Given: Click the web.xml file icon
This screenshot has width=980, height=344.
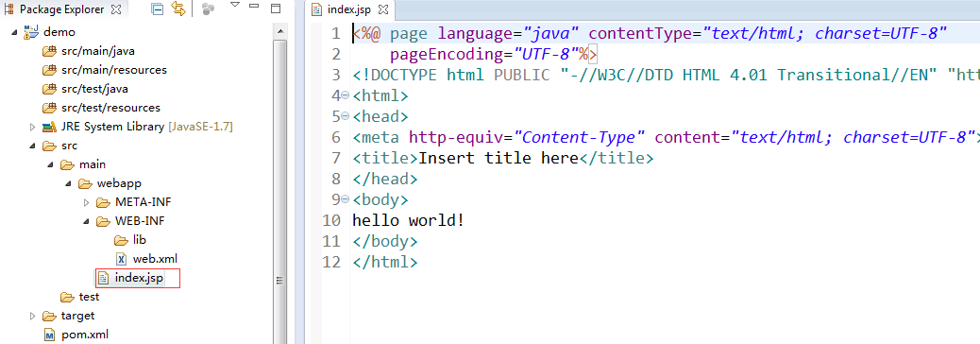Looking at the screenshot, I should [121, 259].
